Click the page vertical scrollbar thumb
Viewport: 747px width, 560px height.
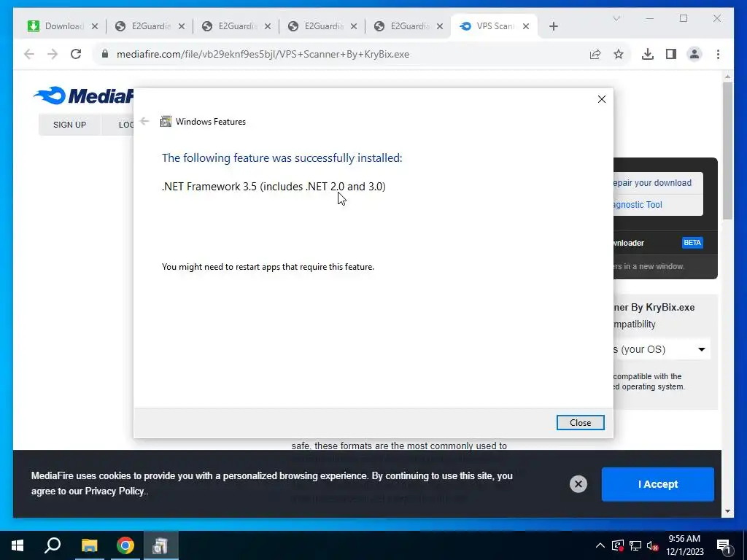(x=727, y=150)
